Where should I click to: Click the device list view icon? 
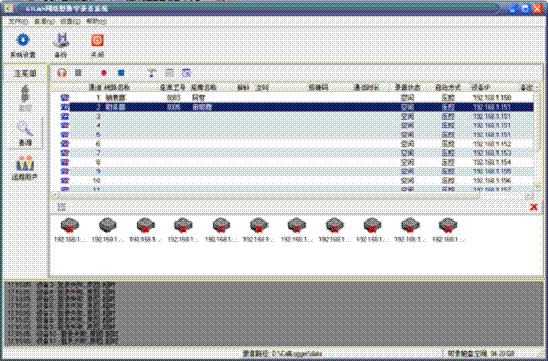click(x=62, y=207)
